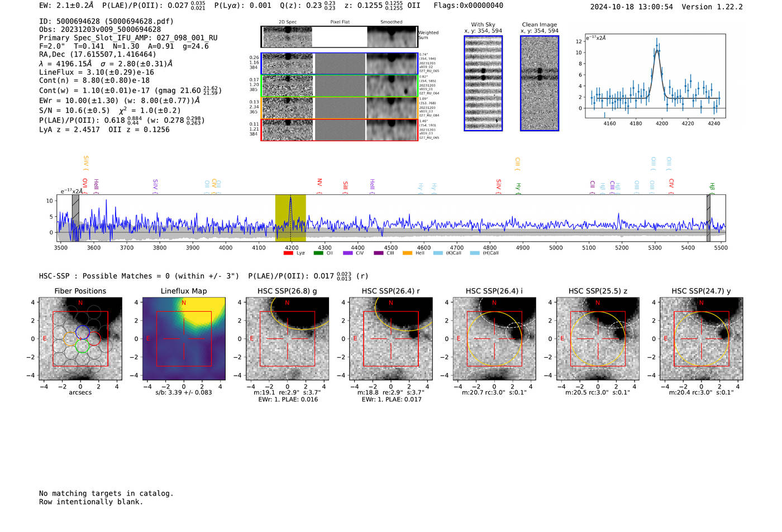This screenshot has width=782, height=532.
Task: Select the red-bordered fiber spectrum row
Action: pos(340,130)
